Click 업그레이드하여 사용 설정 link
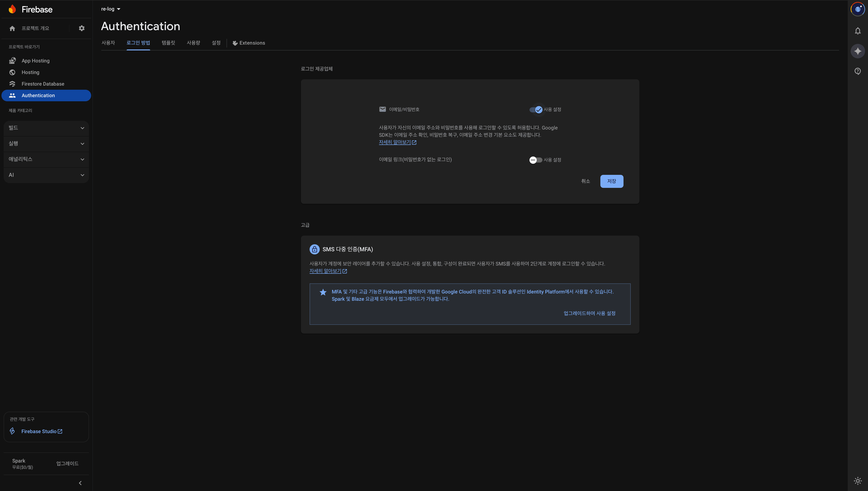This screenshot has width=868, height=491. (589, 313)
